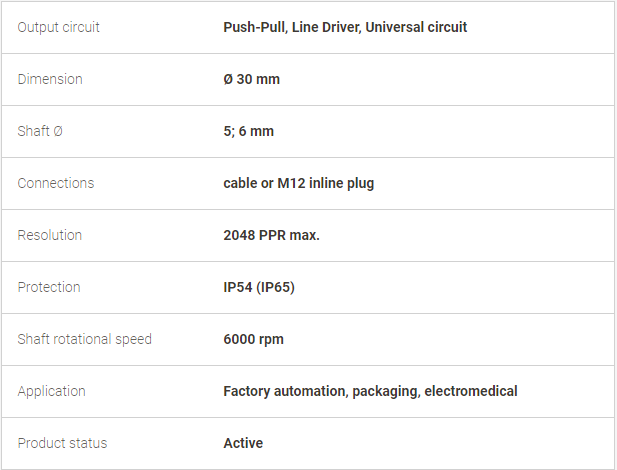
Task: Click the Ø 30 mm value
Action: tap(251, 79)
